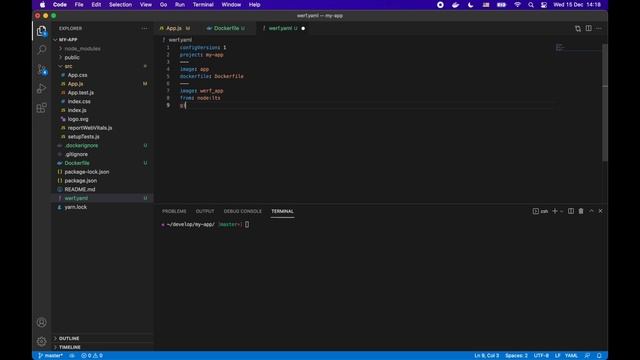Open App.css in the explorer
This screenshot has width=640, height=360.
click(x=78, y=75)
